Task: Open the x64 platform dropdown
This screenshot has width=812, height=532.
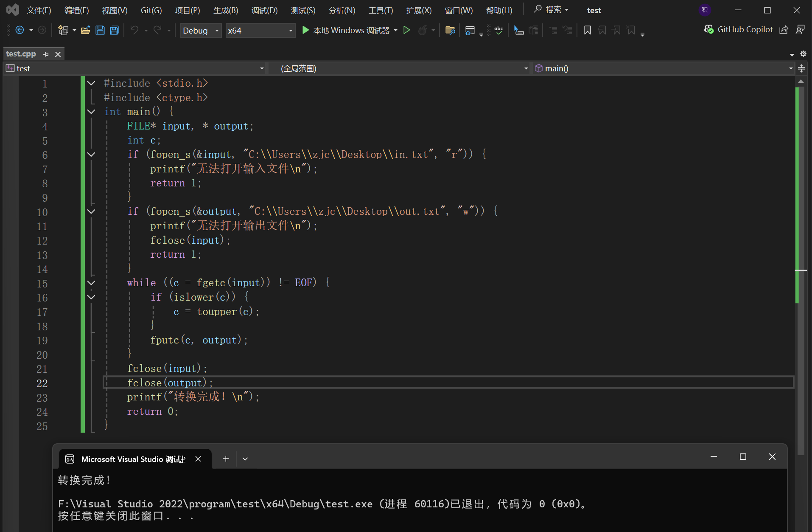Action: pyautogui.click(x=260, y=31)
